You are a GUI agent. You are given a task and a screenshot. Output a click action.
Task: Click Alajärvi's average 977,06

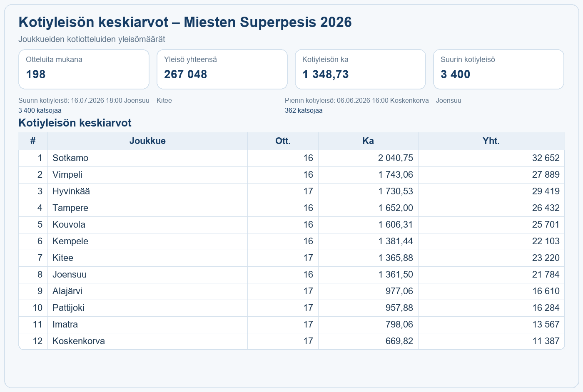point(399,291)
